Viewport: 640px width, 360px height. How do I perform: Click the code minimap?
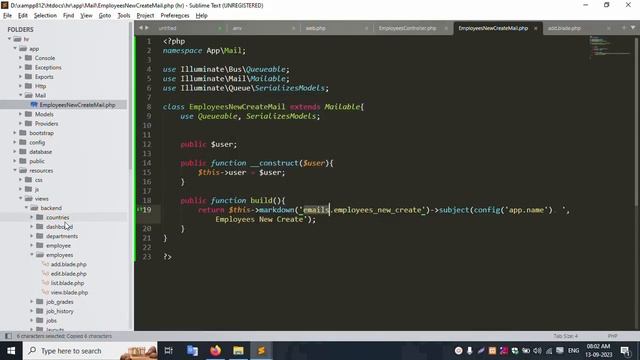click(x=610, y=47)
